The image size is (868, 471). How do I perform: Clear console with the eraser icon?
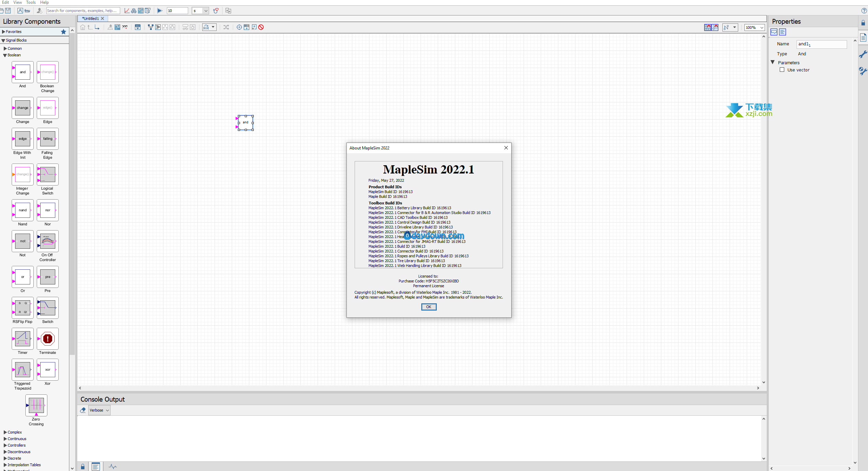pos(83,410)
